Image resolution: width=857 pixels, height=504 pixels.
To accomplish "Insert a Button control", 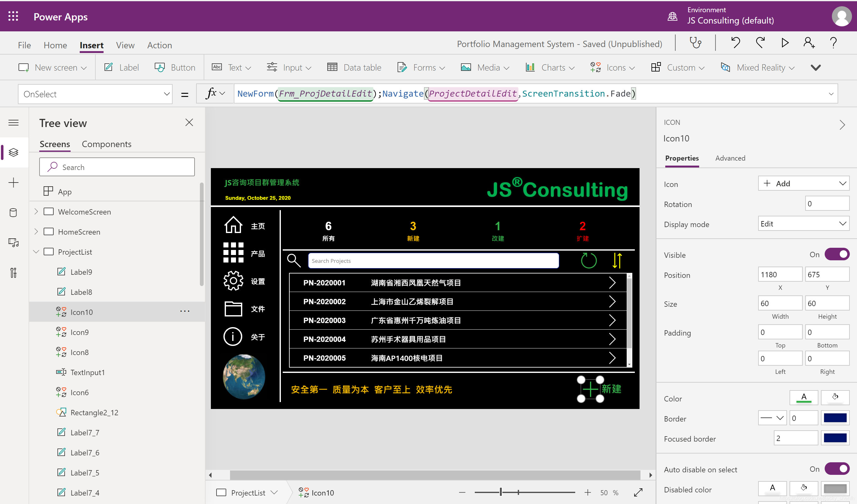I will 175,68.
